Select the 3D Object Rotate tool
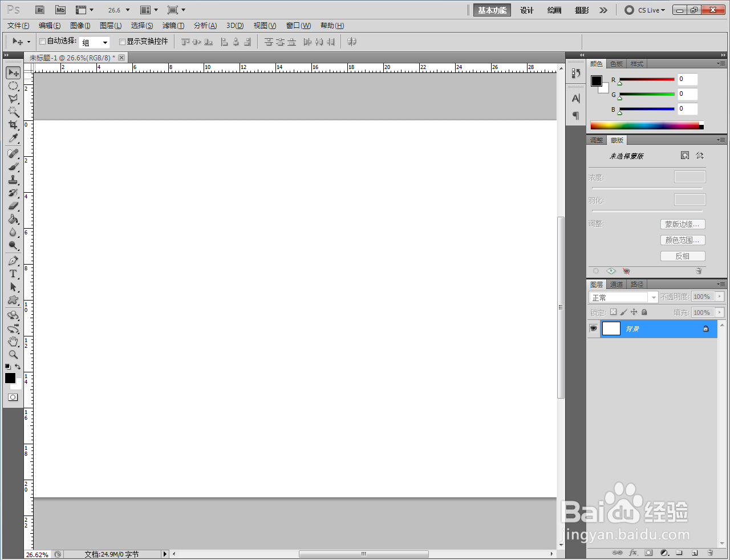The image size is (730, 560). 13,315
